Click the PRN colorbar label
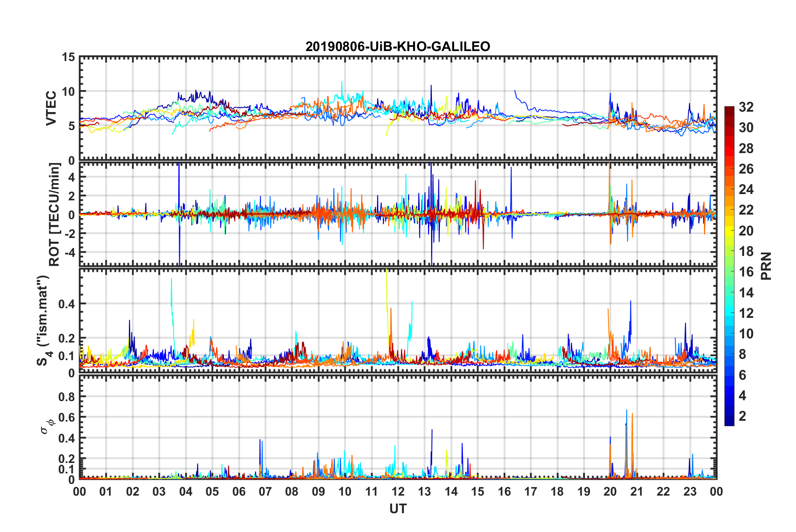Screen dimensions: 796x532 (766, 266)
